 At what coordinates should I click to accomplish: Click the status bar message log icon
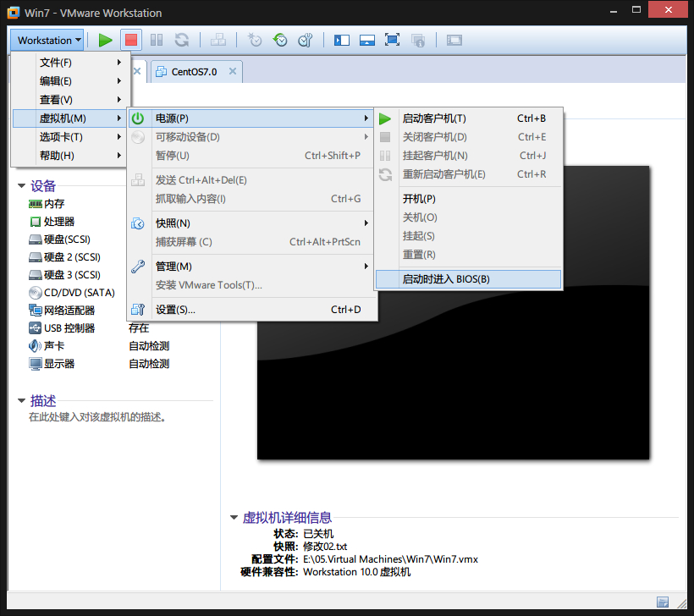click(x=663, y=602)
